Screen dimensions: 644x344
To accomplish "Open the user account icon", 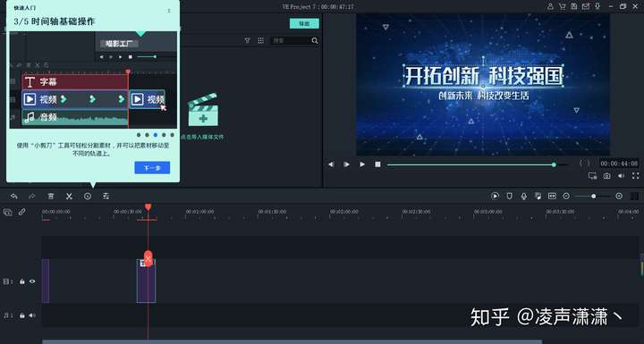I will tap(550, 6).
